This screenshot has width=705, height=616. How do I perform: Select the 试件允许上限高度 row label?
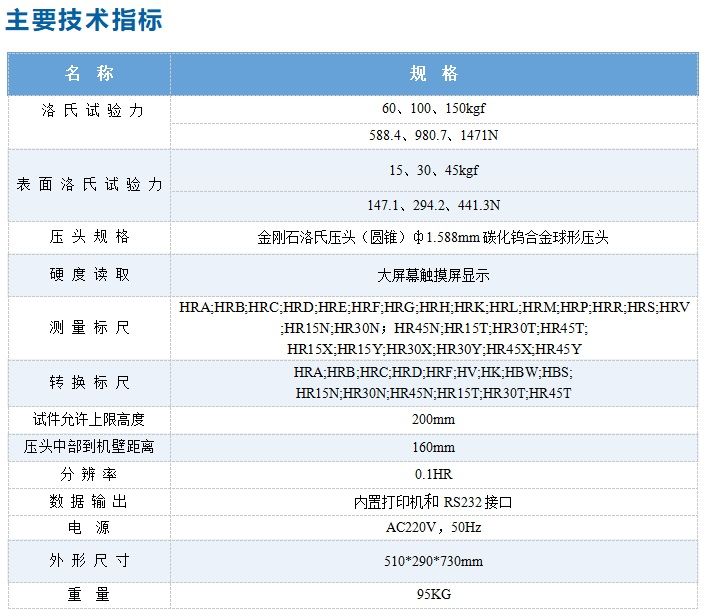[89, 420]
